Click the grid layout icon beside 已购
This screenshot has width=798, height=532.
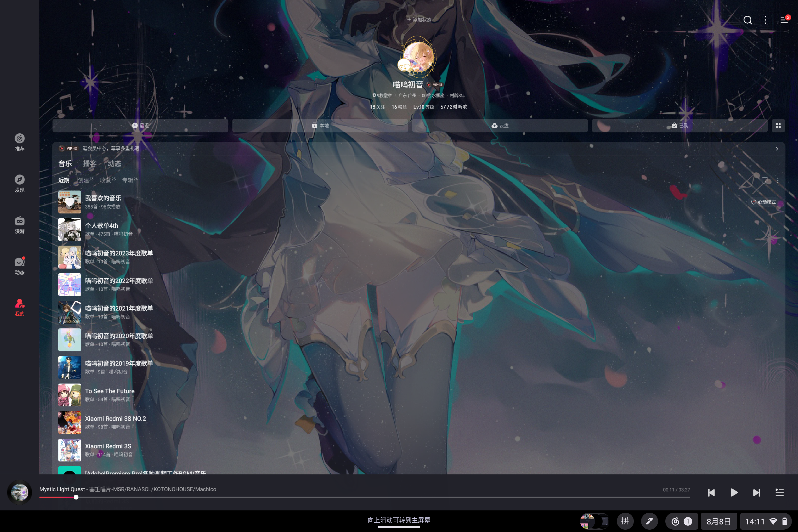pyautogui.click(x=778, y=125)
